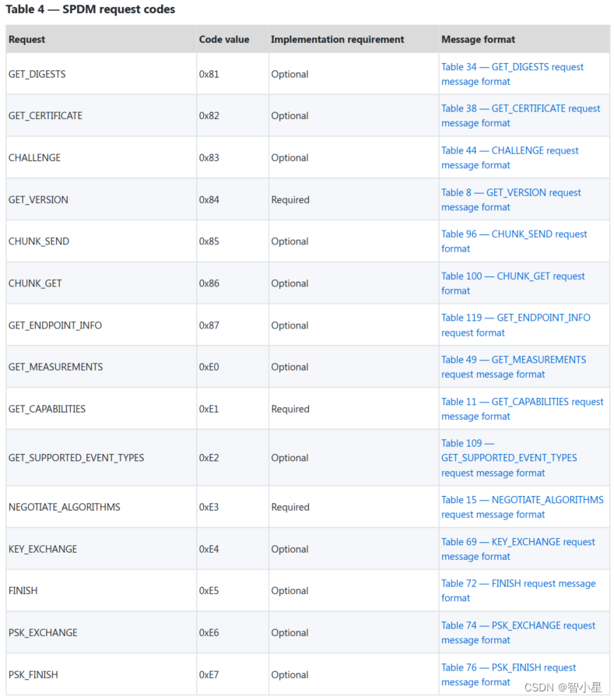This screenshot has width=614, height=700.
Task: Select code value 0x83
Action: [x=209, y=157]
